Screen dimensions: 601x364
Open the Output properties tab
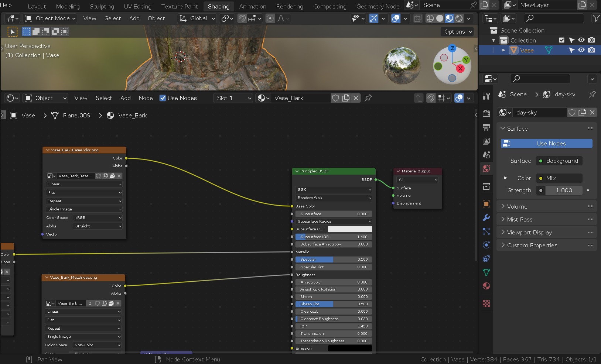[486, 127]
